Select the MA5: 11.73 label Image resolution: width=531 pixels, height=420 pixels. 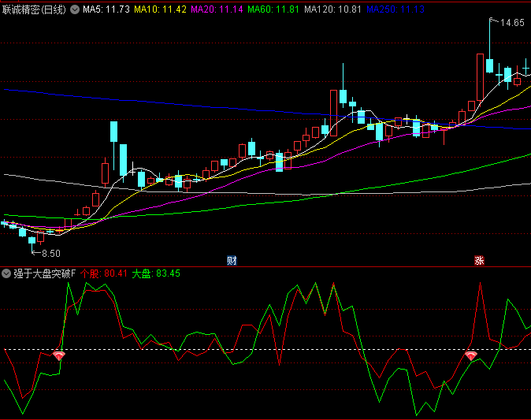[106, 9]
